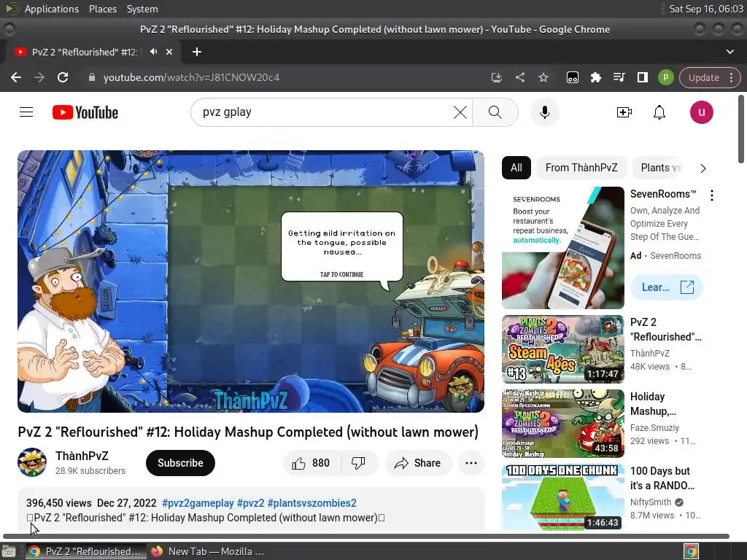
Task: Click the '396,450 views' description text
Action: pos(59,503)
